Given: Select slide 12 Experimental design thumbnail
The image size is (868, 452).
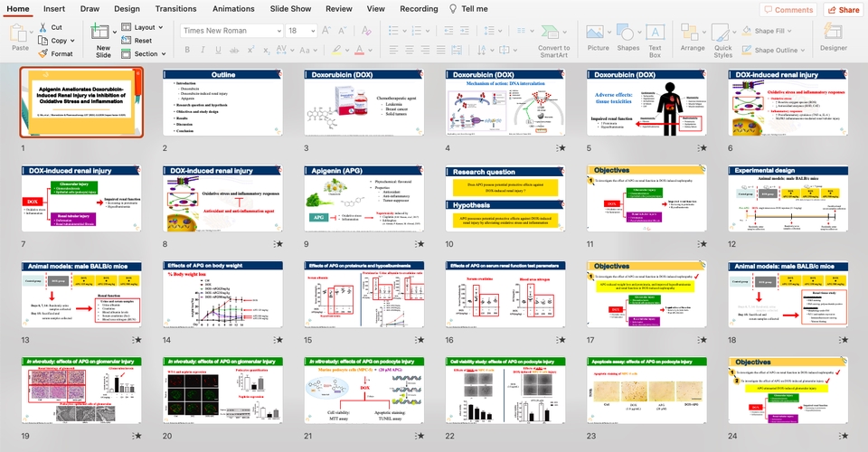Looking at the screenshot, I should coord(788,199).
